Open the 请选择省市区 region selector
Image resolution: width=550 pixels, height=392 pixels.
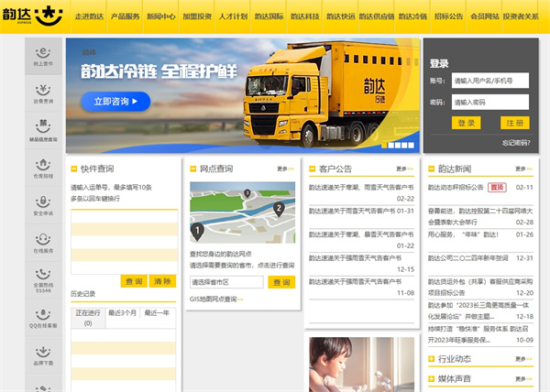click(x=226, y=282)
